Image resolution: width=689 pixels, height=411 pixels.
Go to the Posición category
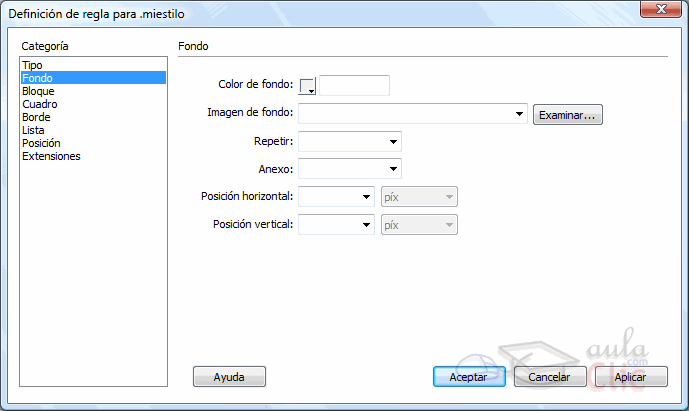tap(41, 143)
